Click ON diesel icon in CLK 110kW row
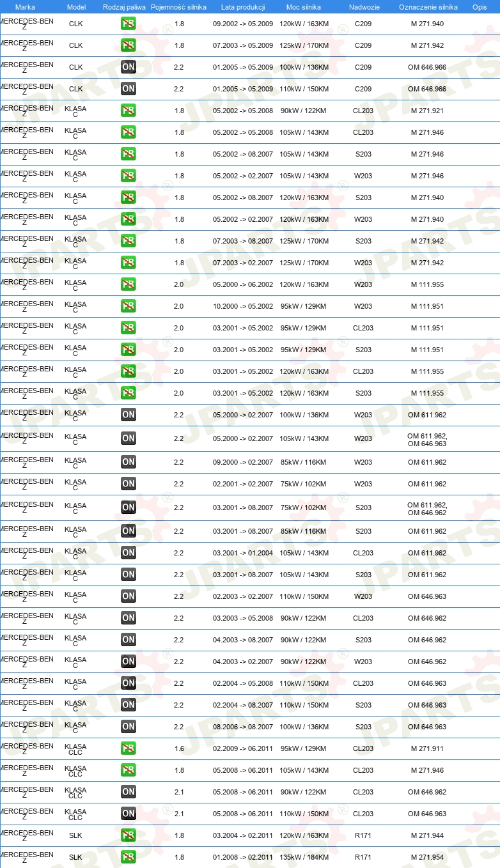The image size is (500, 868). [129, 89]
